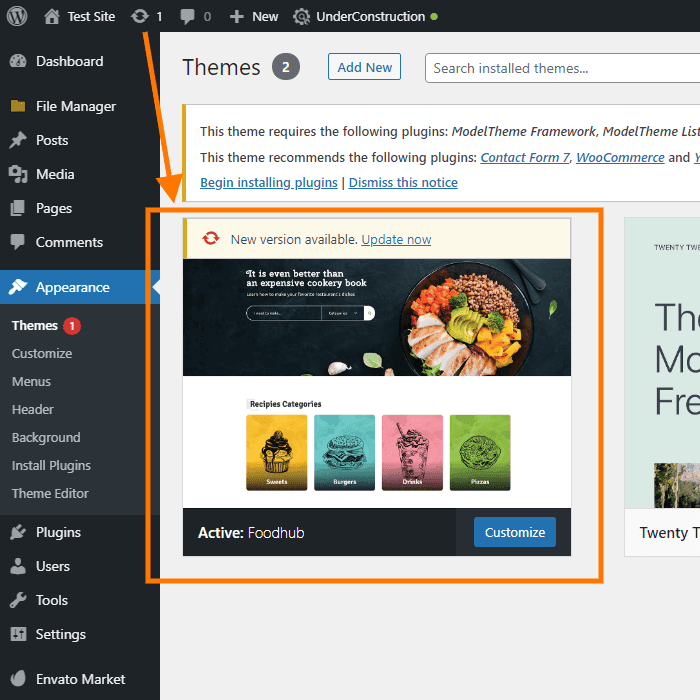Click Dismiss this notice link
The height and width of the screenshot is (700, 700).
(x=403, y=182)
